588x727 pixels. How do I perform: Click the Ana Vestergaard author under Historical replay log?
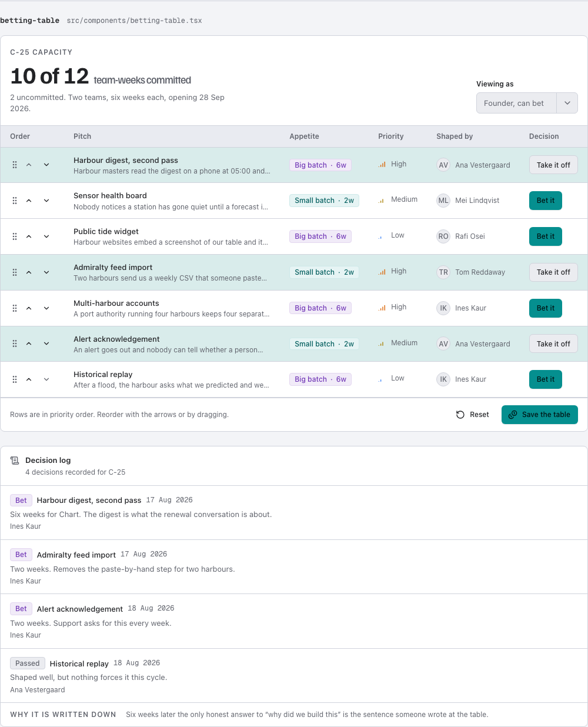[x=38, y=690]
